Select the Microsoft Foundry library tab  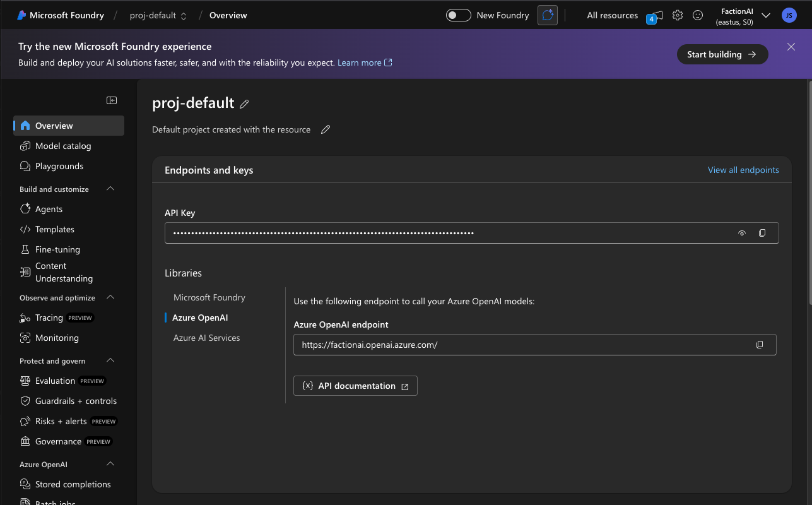pyautogui.click(x=209, y=297)
